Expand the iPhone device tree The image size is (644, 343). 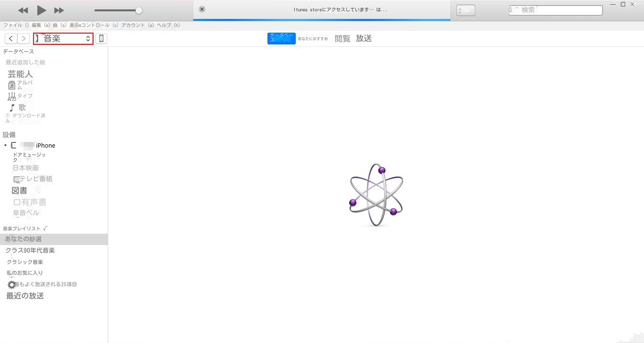click(5, 146)
